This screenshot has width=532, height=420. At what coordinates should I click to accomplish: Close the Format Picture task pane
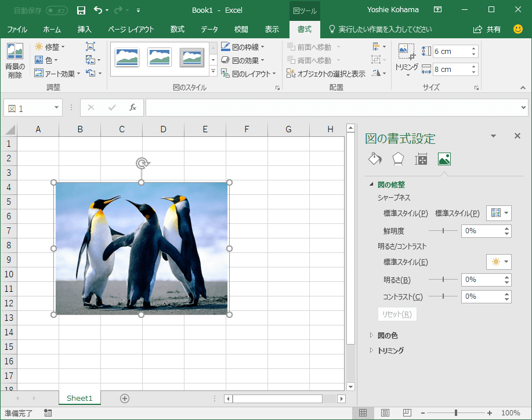(x=517, y=136)
